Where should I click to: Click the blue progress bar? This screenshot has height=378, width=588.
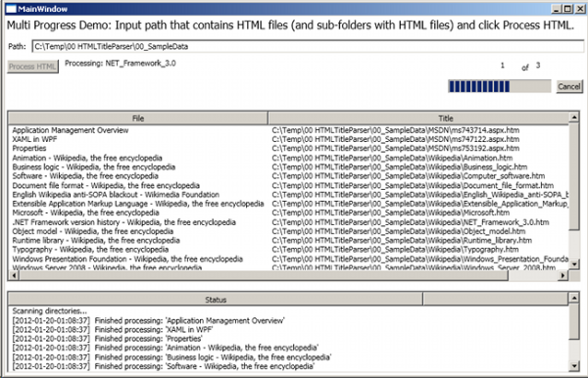pos(500,86)
